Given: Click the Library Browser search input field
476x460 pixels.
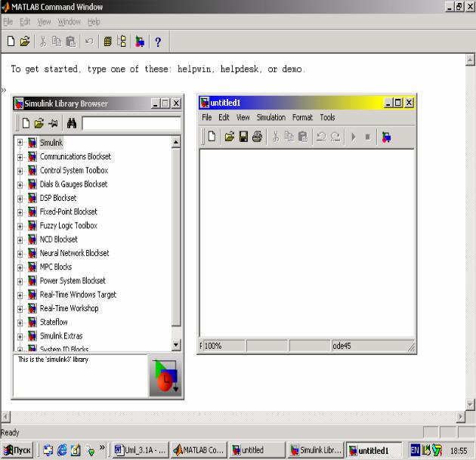Looking at the screenshot, I should 131,123.
